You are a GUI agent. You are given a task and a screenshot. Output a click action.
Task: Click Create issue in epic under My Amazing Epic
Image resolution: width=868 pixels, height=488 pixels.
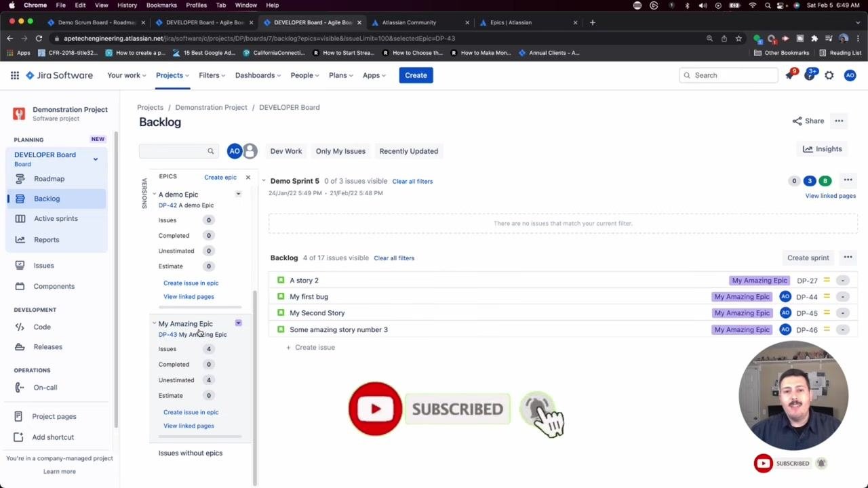tap(191, 412)
